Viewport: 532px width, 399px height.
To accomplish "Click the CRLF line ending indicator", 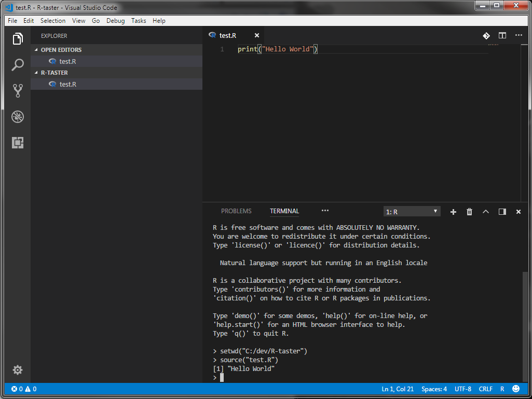I will pos(485,389).
